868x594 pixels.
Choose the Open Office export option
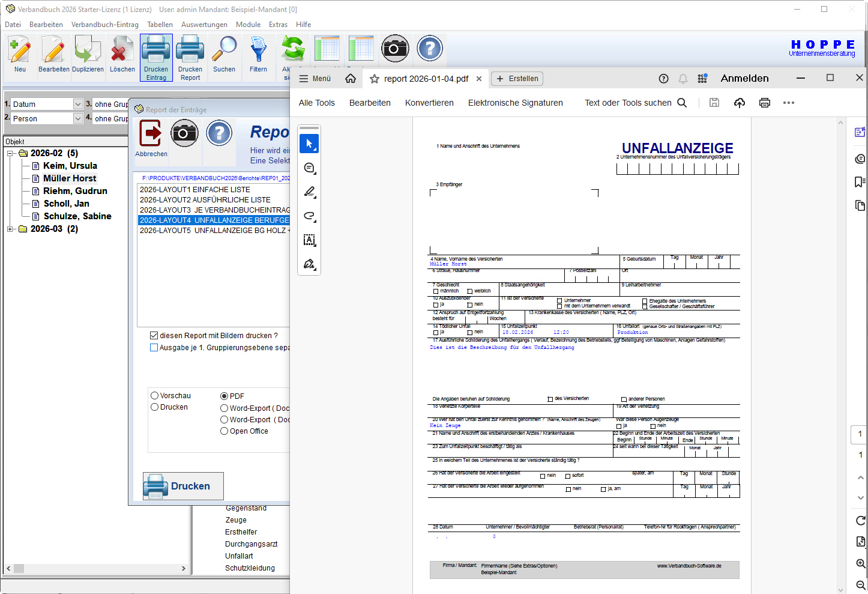coord(225,431)
